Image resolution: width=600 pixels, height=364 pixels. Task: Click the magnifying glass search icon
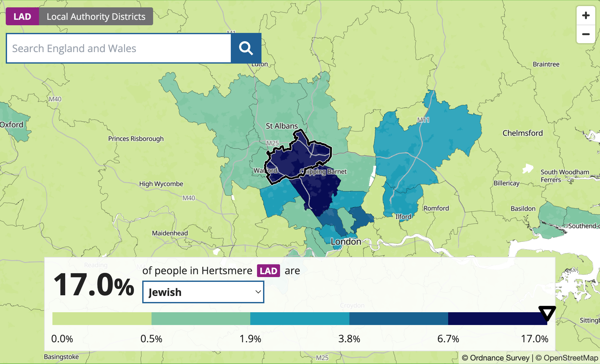[x=246, y=48]
